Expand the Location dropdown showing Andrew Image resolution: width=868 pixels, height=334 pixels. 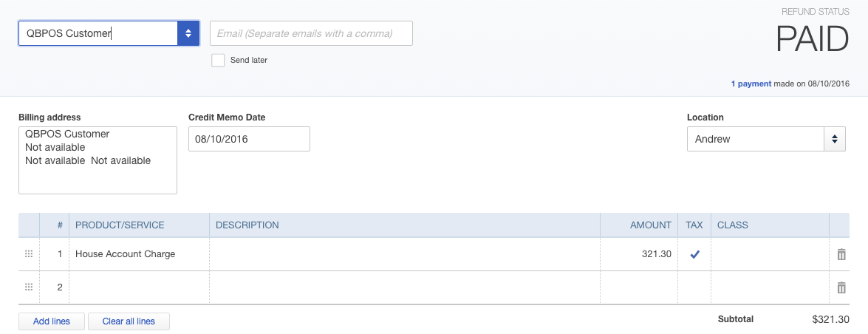pyautogui.click(x=835, y=139)
